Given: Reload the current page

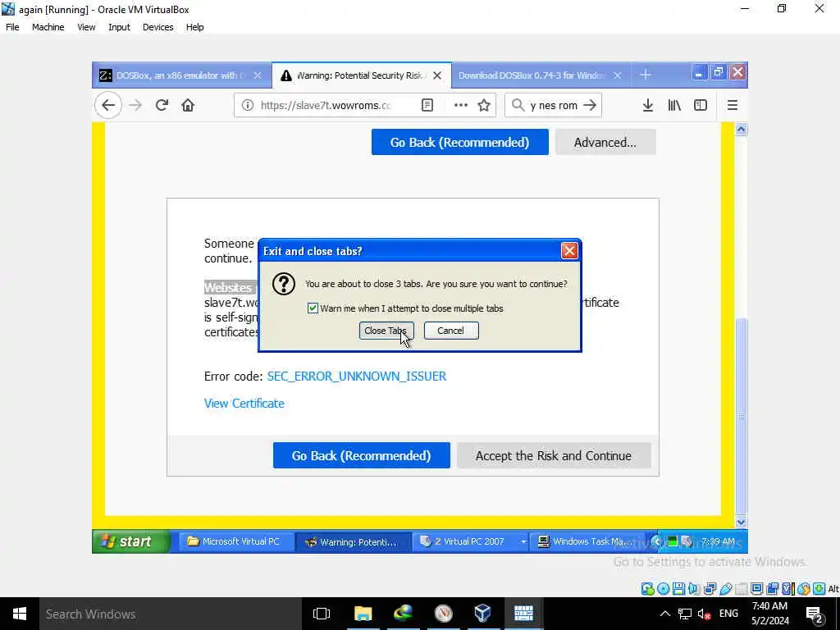Looking at the screenshot, I should [162, 106].
